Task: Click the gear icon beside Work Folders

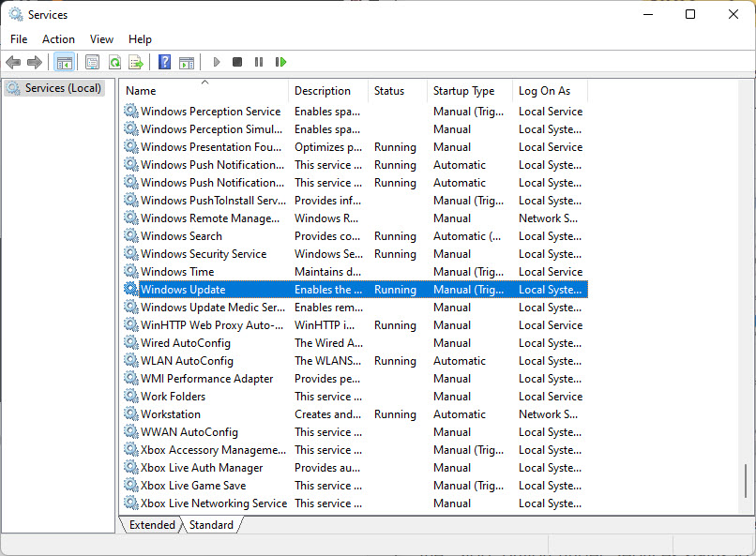Action: [130, 396]
